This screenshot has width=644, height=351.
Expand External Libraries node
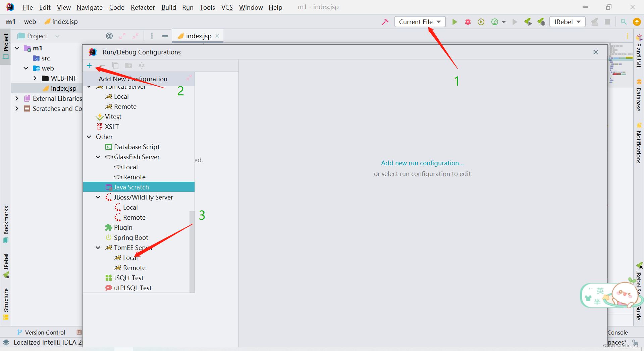17,99
